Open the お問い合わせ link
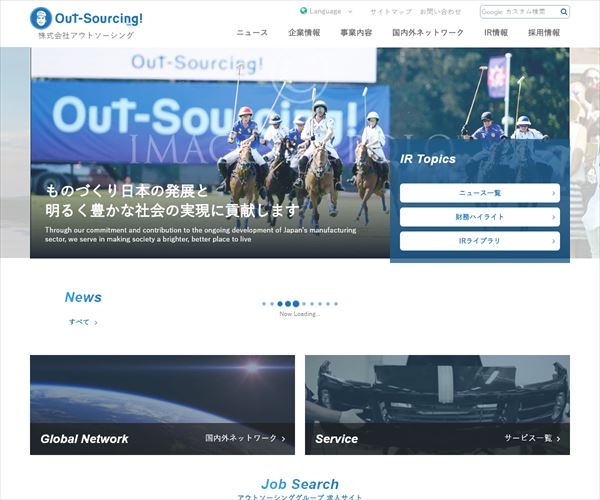The image size is (600, 500). pos(440,12)
